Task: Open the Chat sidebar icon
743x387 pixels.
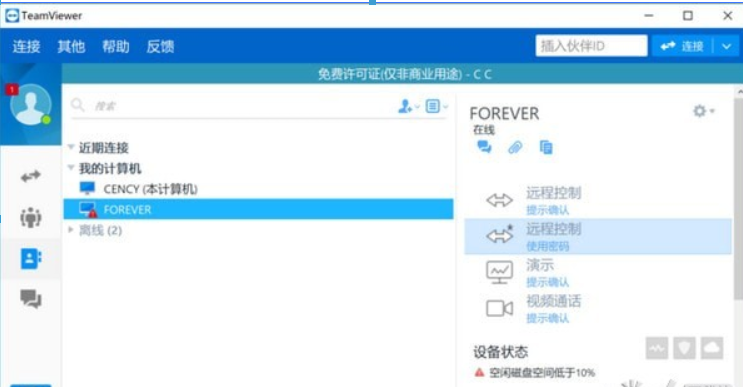Action: click(31, 299)
